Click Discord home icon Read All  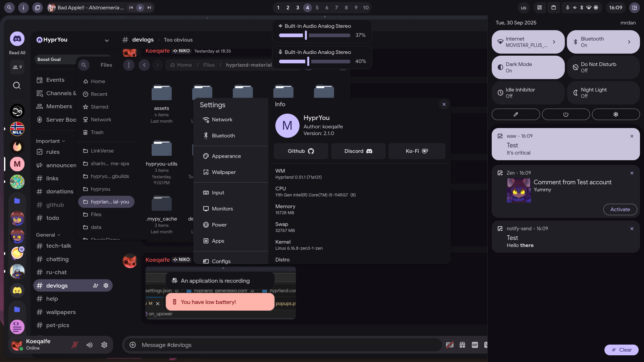coord(17,39)
